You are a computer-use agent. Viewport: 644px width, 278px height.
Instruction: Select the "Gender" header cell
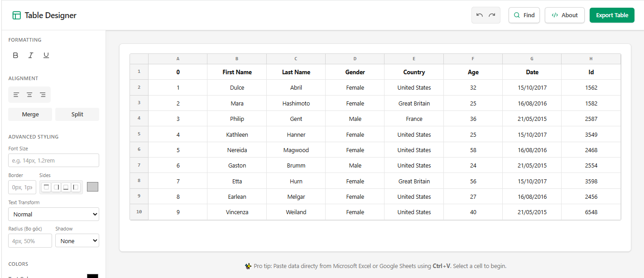pyautogui.click(x=355, y=72)
